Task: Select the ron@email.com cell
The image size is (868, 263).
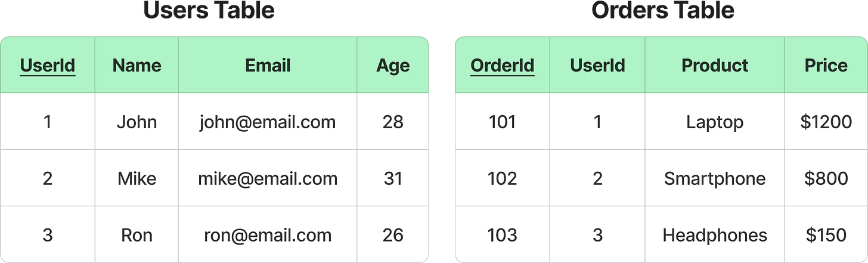Action: pyautogui.click(x=268, y=235)
